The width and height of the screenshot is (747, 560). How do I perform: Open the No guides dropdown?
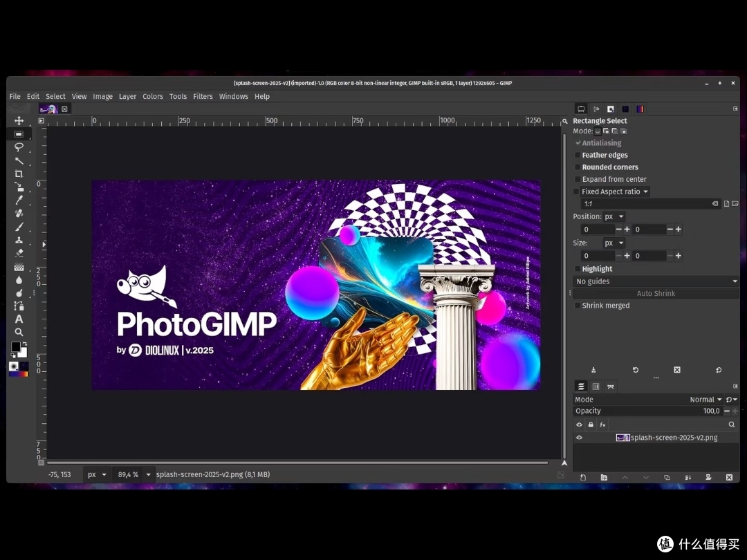pyautogui.click(x=656, y=281)
